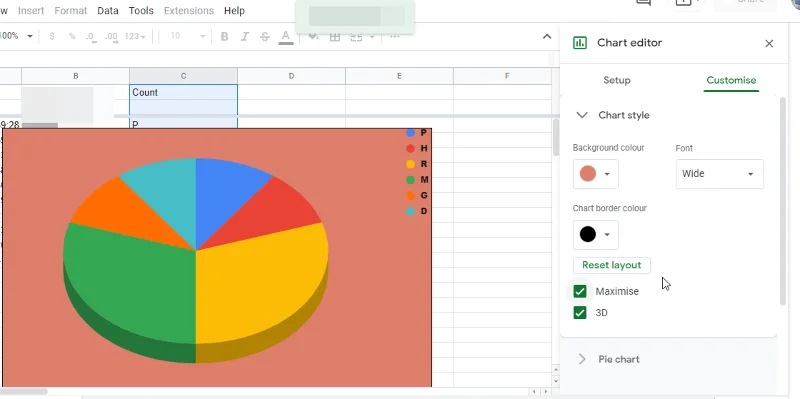Click the red H legend marker
The width and height of the screenshot is (800, 399).
[410, 148]
